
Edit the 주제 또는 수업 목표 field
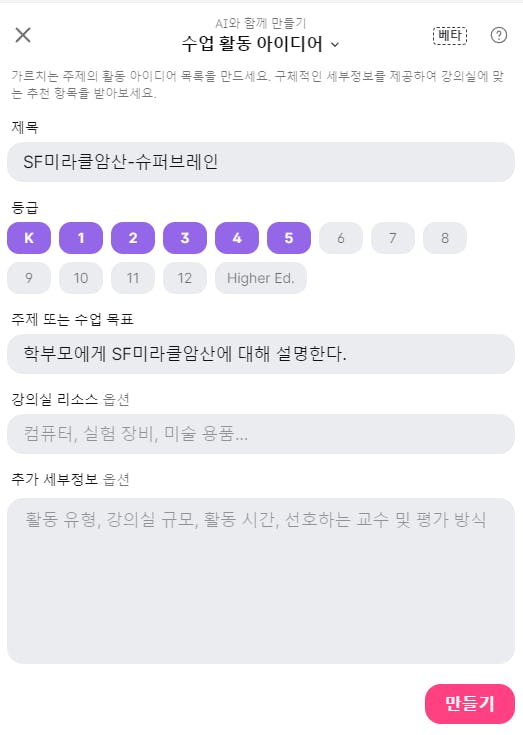click(261, 354)
